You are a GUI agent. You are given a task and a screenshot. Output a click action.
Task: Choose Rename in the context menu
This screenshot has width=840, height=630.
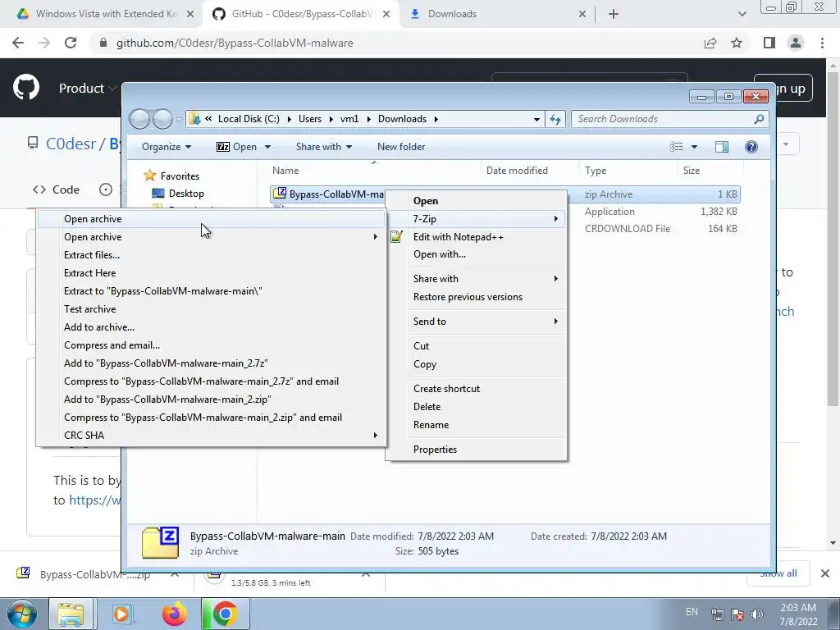click(x=476, y=425)
